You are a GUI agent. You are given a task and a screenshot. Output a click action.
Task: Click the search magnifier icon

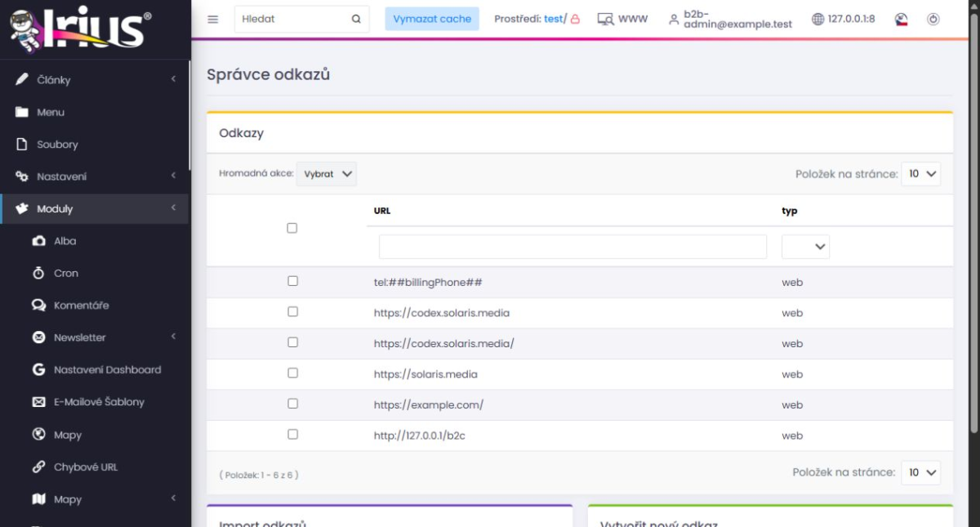tap(356, 19)
